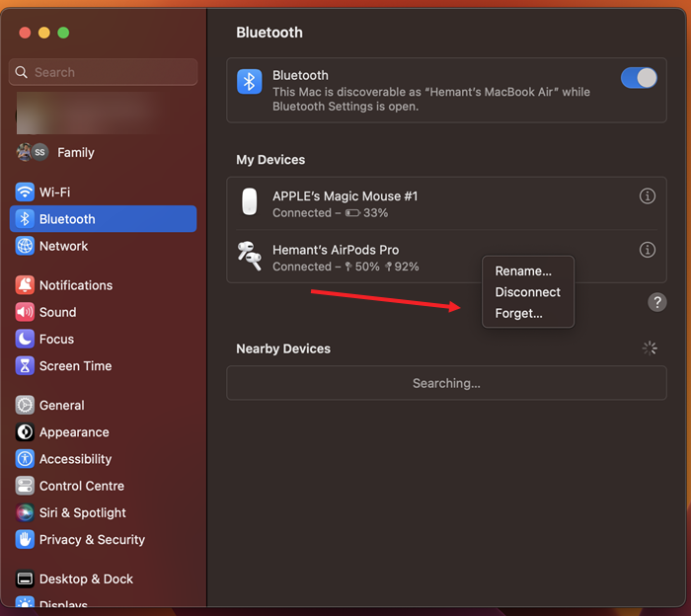Click the green full screen button
The image size is (691, 616).
(63, 33)
